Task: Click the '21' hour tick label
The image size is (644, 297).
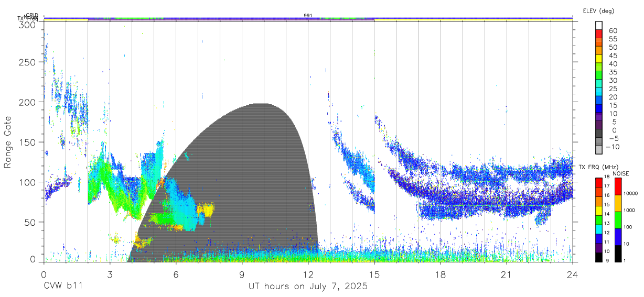Action: tap(507, 274)
